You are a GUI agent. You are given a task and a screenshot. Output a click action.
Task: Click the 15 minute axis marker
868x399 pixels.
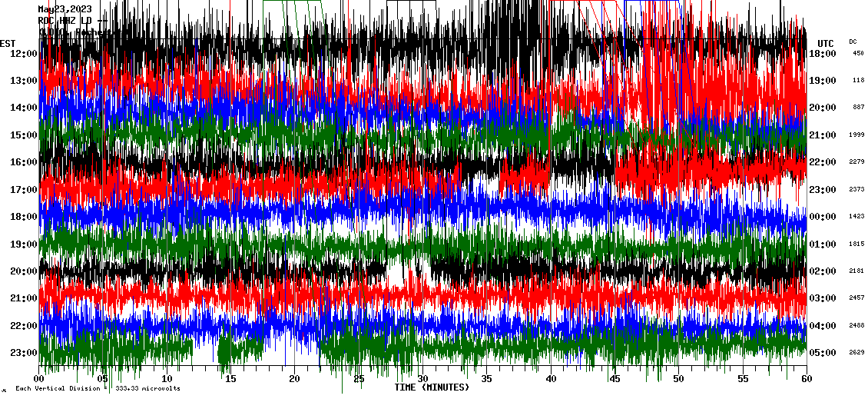231,379
